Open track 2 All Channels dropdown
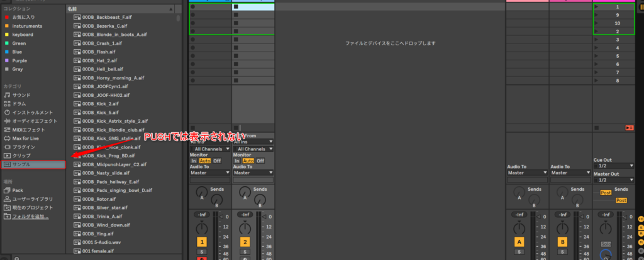The width and height of the screenshot is (644, 260). click(x=253, y=149)
